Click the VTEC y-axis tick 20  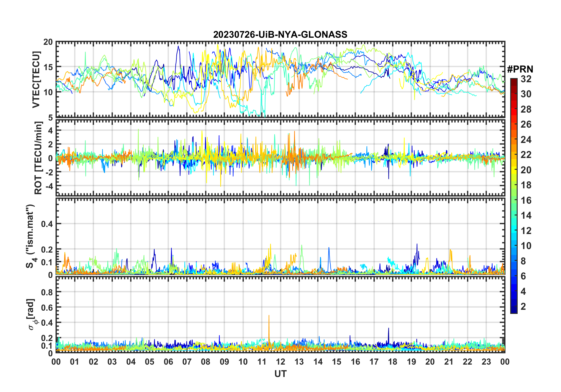pyautogui.click(x=48, y=42)
